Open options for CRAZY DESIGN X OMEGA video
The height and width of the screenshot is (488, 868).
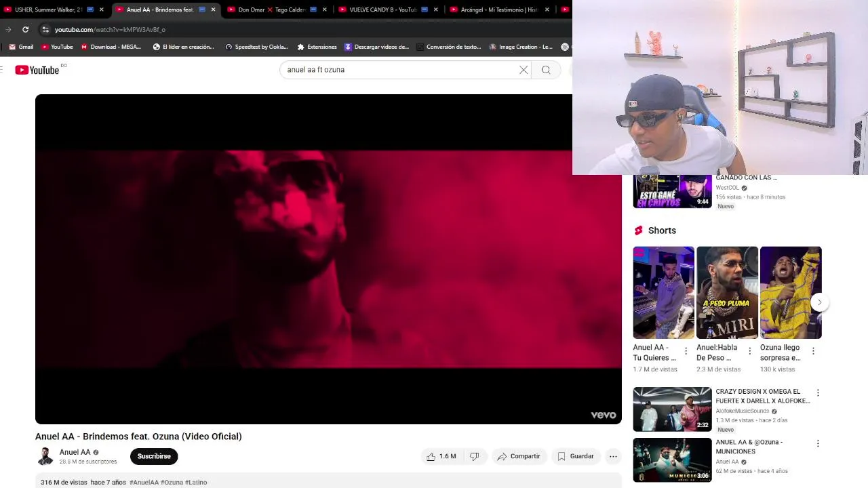(x=818, y=392)
